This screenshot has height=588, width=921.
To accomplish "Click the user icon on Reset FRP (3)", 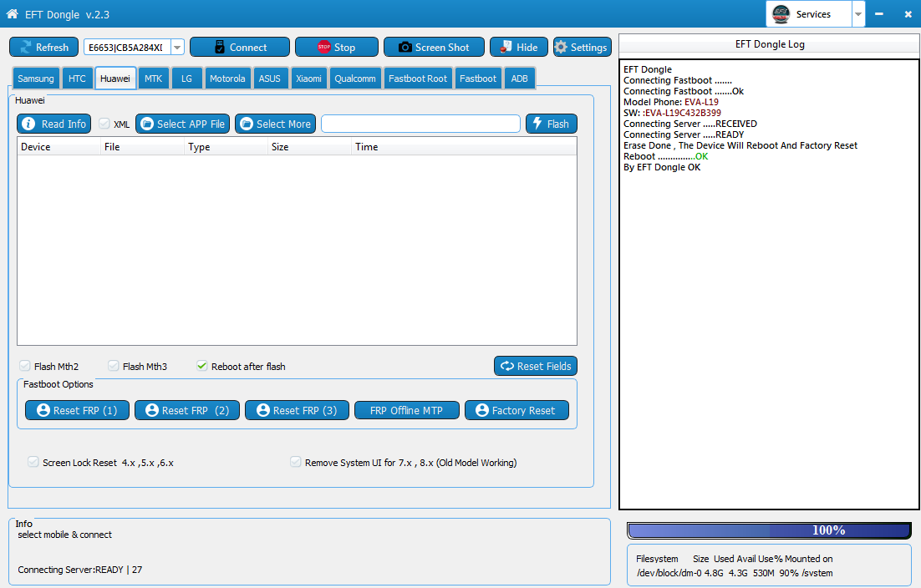I will pyautogui.click(x=263, y=410).
